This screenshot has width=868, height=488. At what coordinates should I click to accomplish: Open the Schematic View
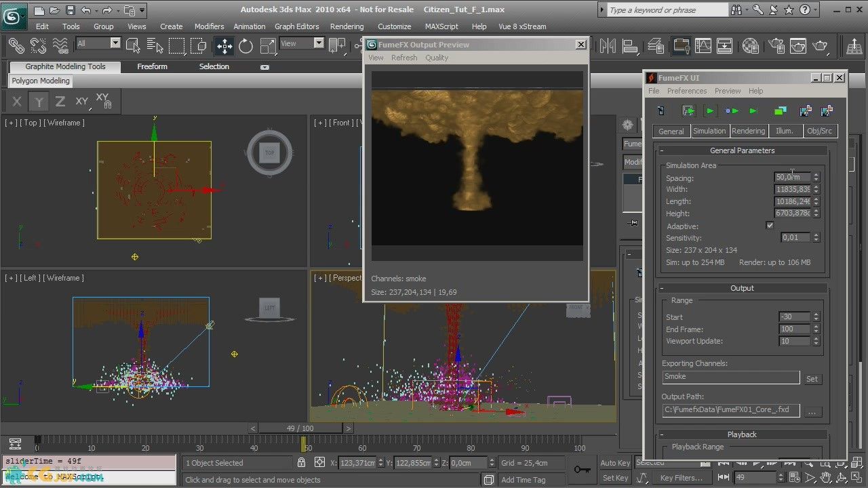click(x=724, y=45)
